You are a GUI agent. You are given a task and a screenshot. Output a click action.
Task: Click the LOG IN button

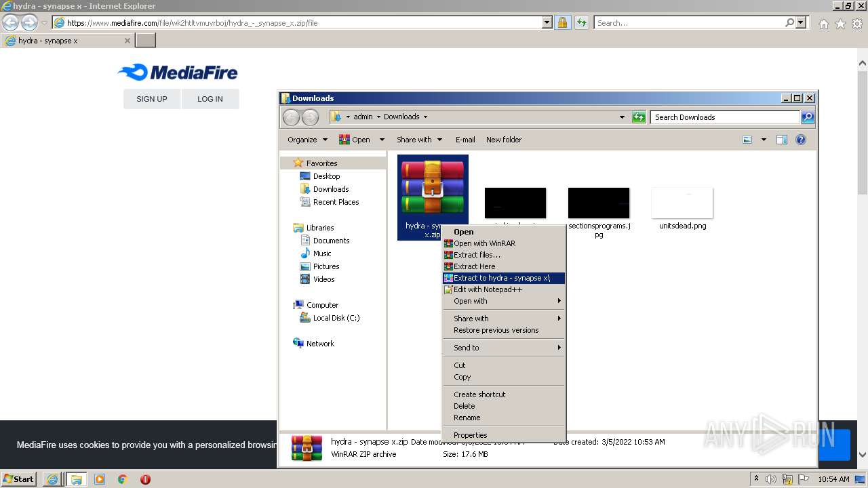[x=210, y=99]
